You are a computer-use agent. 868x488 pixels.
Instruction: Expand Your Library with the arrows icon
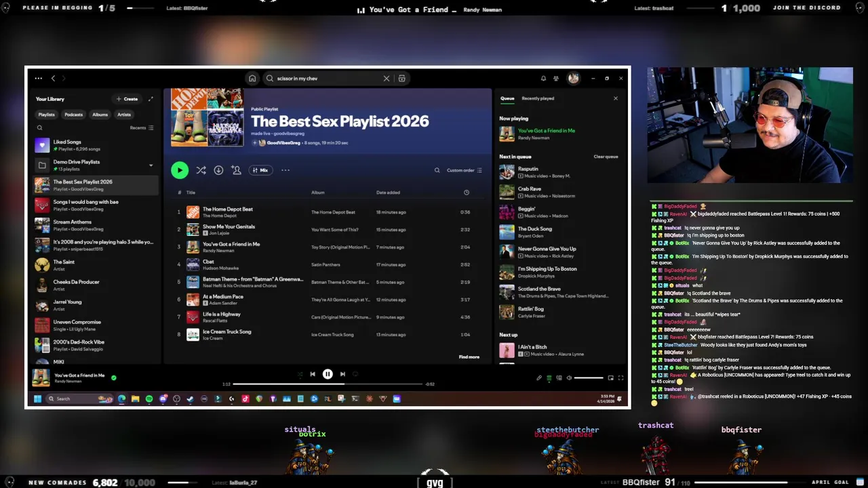[151, 99]
